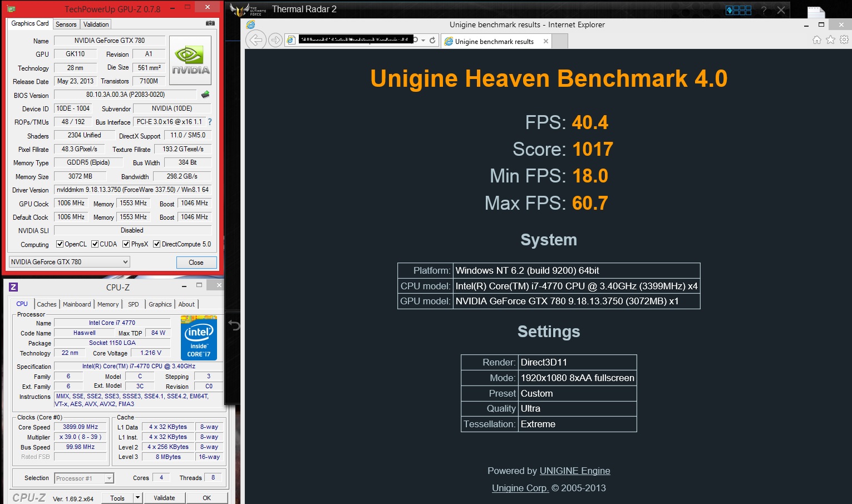
Task: Click the Core Speed value 3899.09 MHz
Action: click(x=81, y=427)
